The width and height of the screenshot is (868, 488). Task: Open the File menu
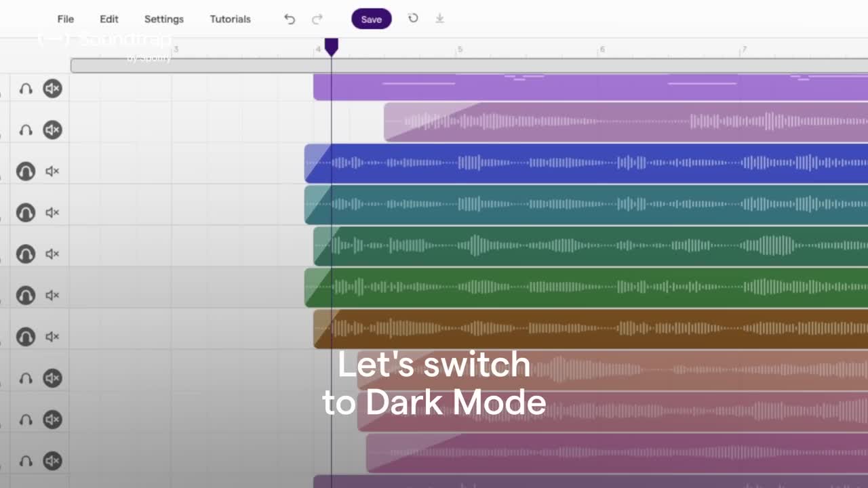pyautogui.click(x=66, y=19)
